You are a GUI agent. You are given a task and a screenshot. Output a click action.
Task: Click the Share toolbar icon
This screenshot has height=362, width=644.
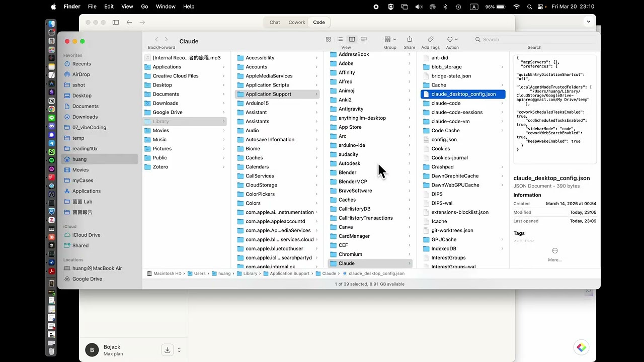410,39
